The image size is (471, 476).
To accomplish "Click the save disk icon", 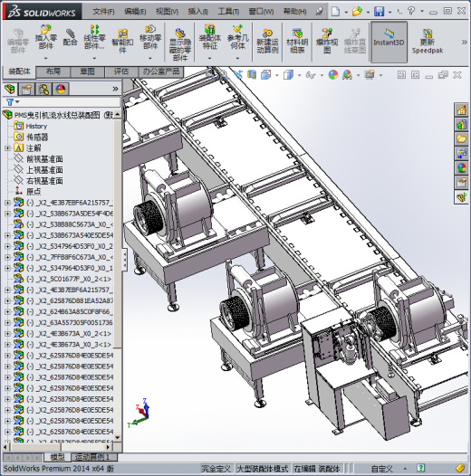I will 379,12.
